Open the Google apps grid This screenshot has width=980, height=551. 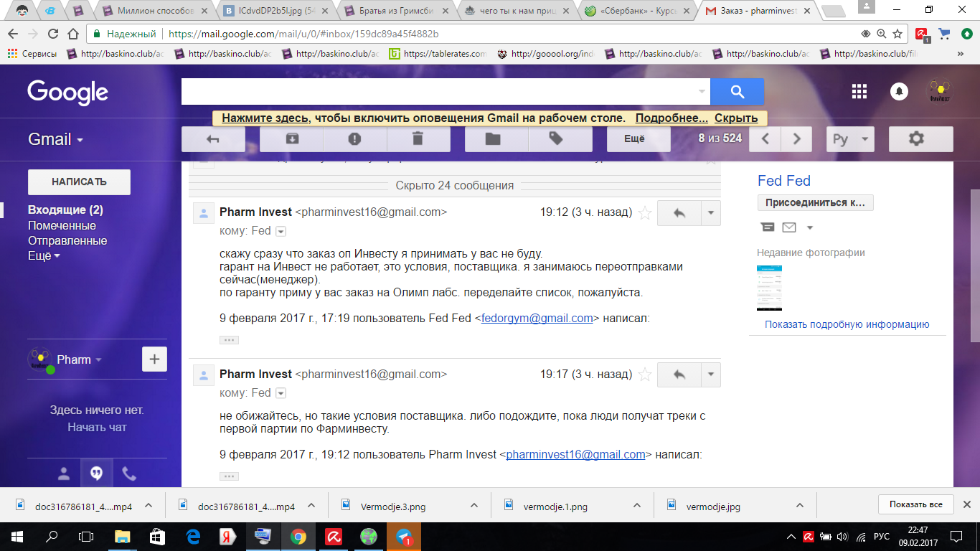pyautogui.click(x=859, y=91)
